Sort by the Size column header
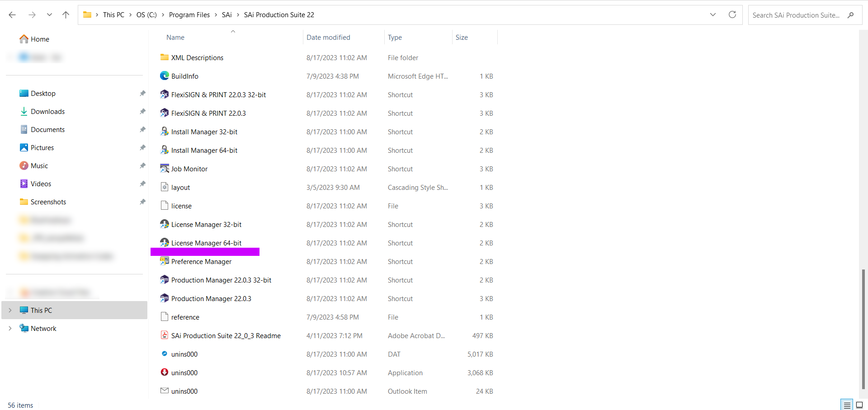 (x=462, y=38)
